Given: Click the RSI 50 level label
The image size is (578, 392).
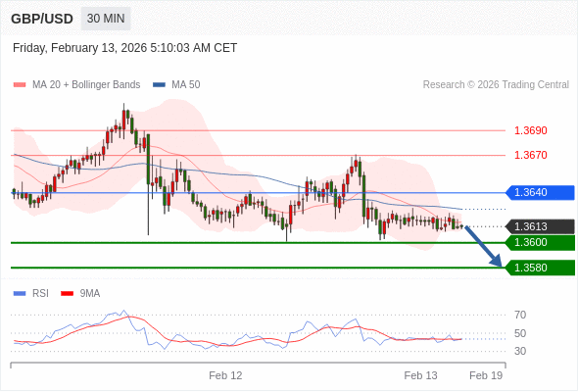Looking at the screenshot, I should [x=520, y=333].
